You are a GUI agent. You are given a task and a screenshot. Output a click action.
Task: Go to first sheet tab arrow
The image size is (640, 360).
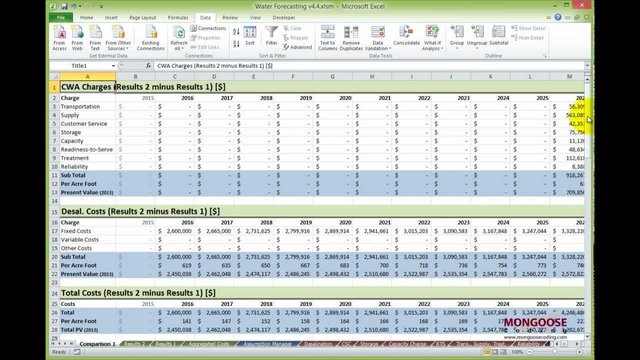[53, 344]
